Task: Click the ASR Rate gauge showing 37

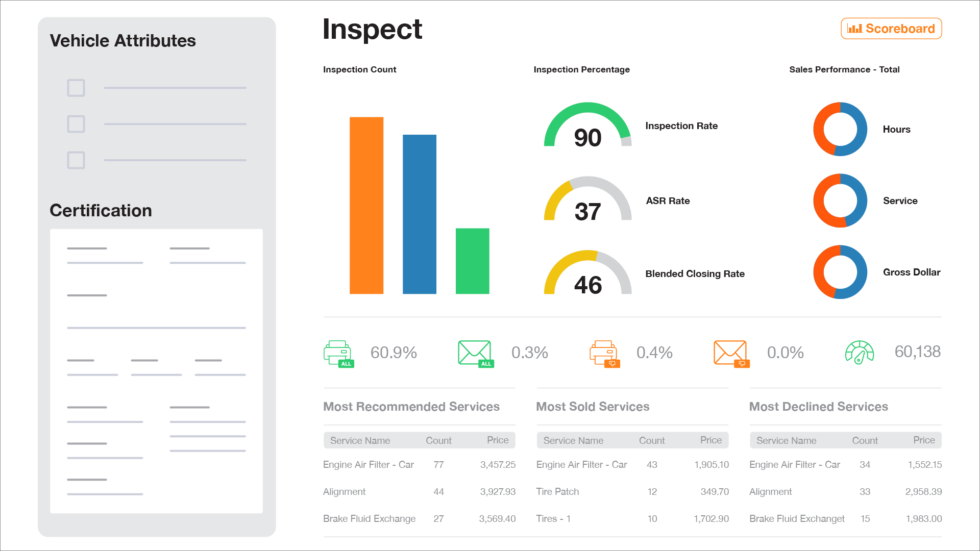Action: pos(588,203)
